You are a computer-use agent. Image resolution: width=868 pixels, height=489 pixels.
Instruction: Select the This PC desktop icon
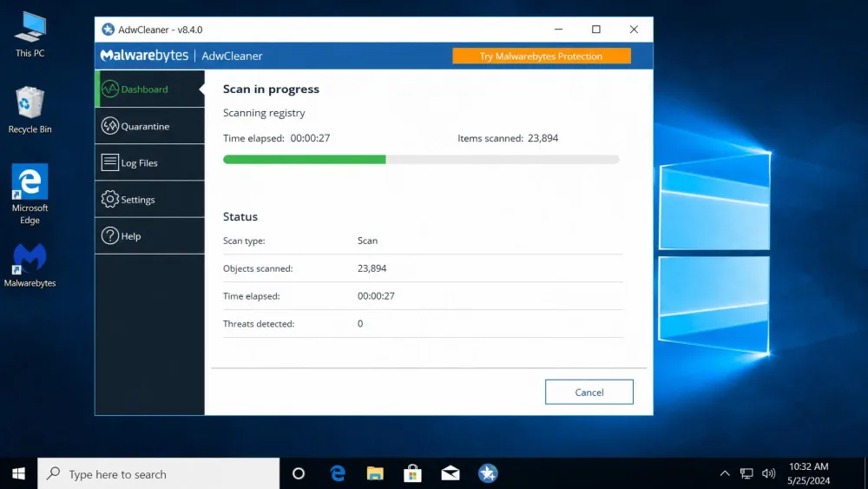click(30, 35)
